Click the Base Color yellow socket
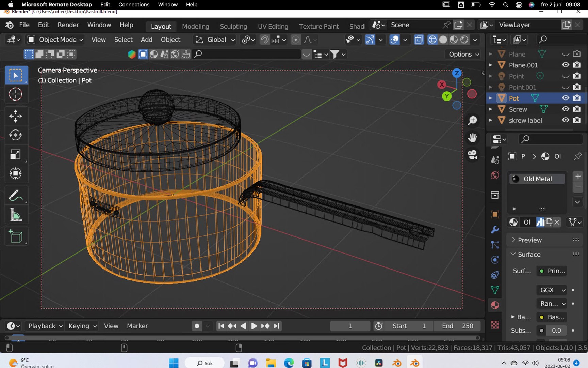 click(x=542, y=317)
